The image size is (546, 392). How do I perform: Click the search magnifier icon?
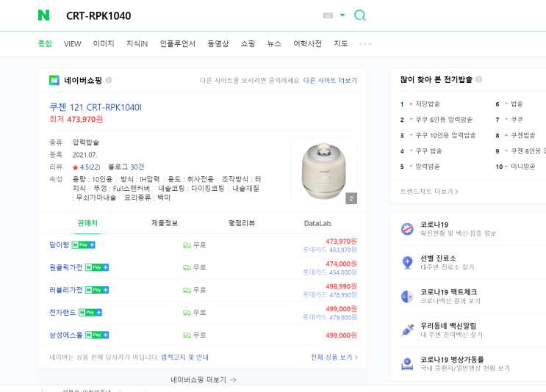[x=360, y=15]
